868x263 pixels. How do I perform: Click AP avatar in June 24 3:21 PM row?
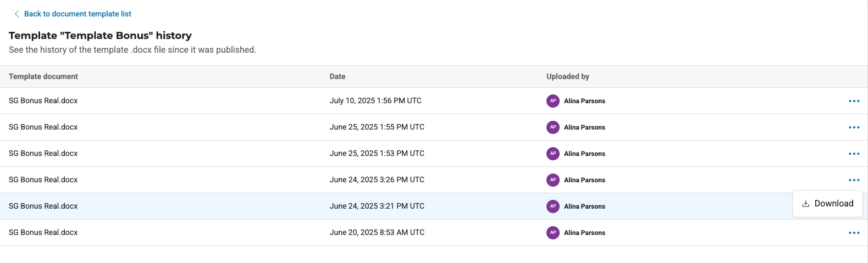coord(552,206)
